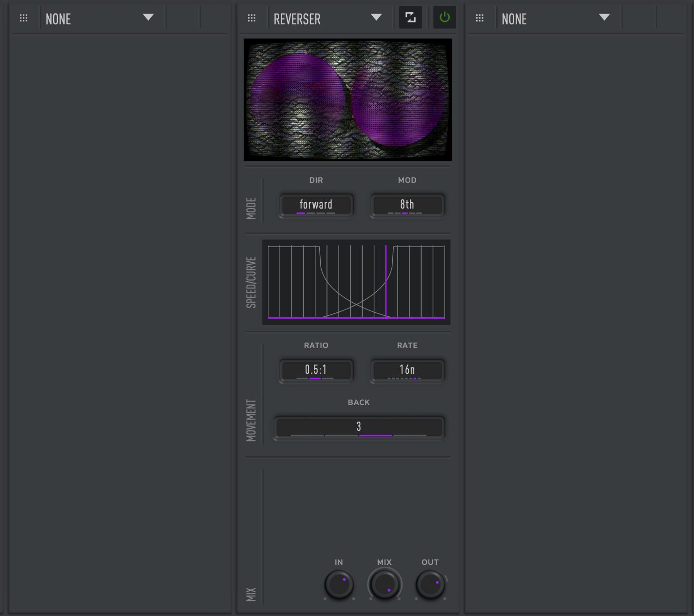The height and width of the screenshot is (616, 694).
Task: Click the BACK label
Action: pos(359,403)
